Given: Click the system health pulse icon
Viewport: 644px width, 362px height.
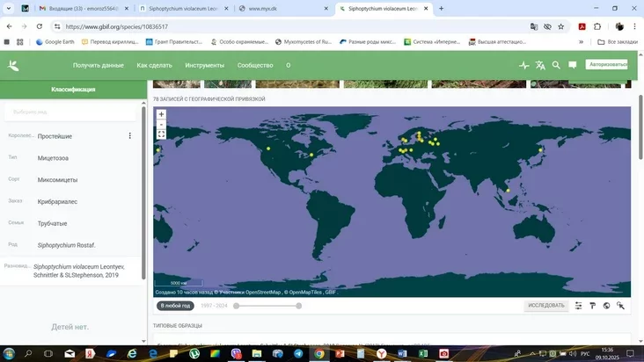Looking at the screenshot, I should [524, 65].
